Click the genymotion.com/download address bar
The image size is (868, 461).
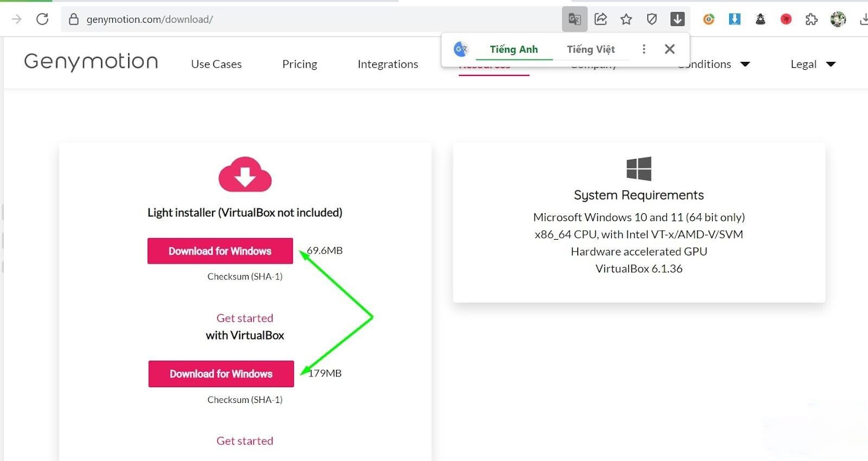pyautogui.click(x=311, y=20)
